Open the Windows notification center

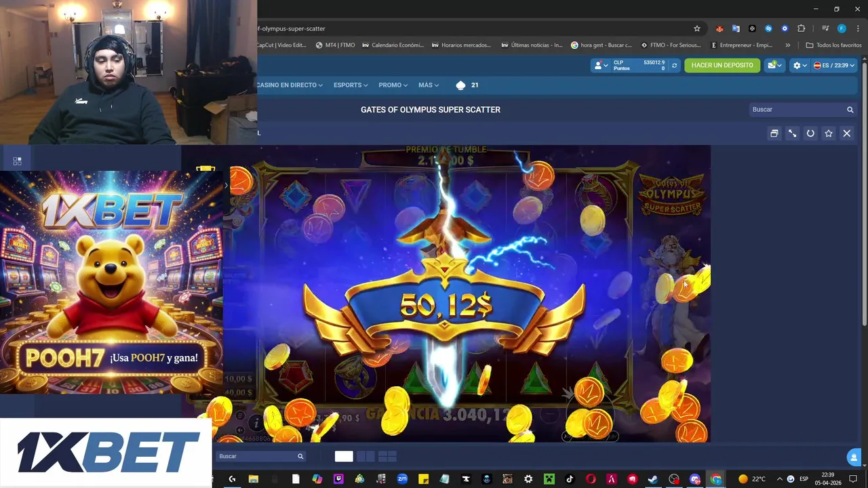tap(853, 479)
